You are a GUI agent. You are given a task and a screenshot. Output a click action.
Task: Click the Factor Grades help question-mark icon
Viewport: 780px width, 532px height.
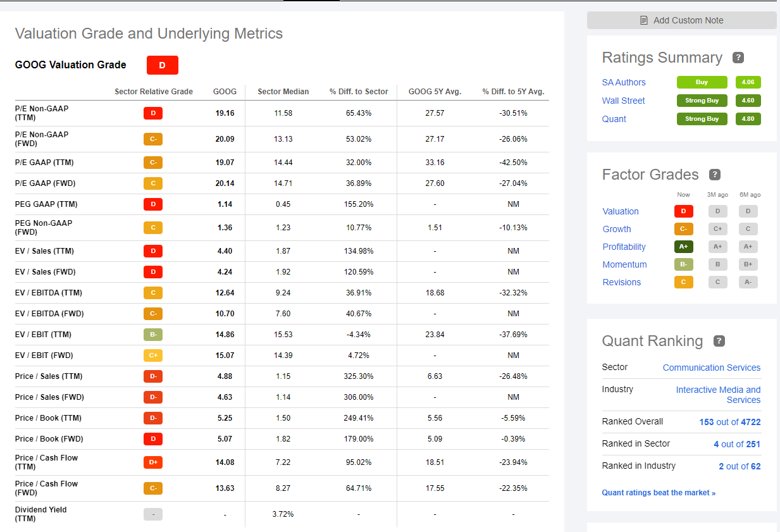click(715, 175)
